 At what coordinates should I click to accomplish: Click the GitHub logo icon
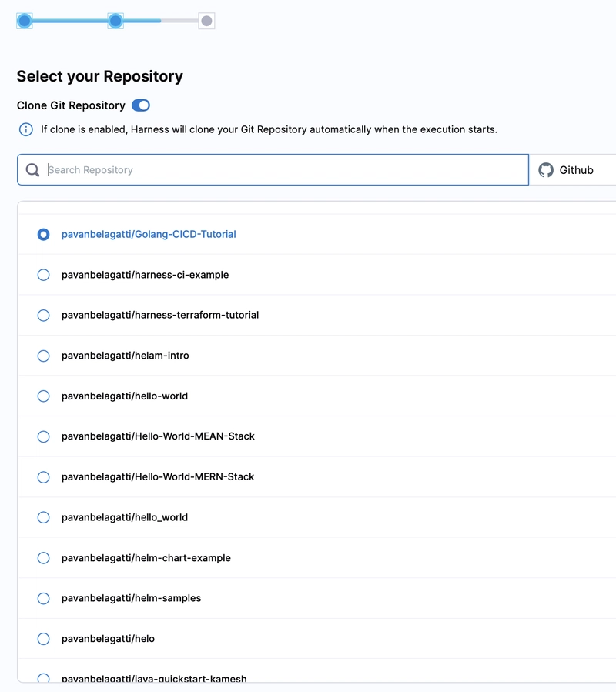pos(546,170)
